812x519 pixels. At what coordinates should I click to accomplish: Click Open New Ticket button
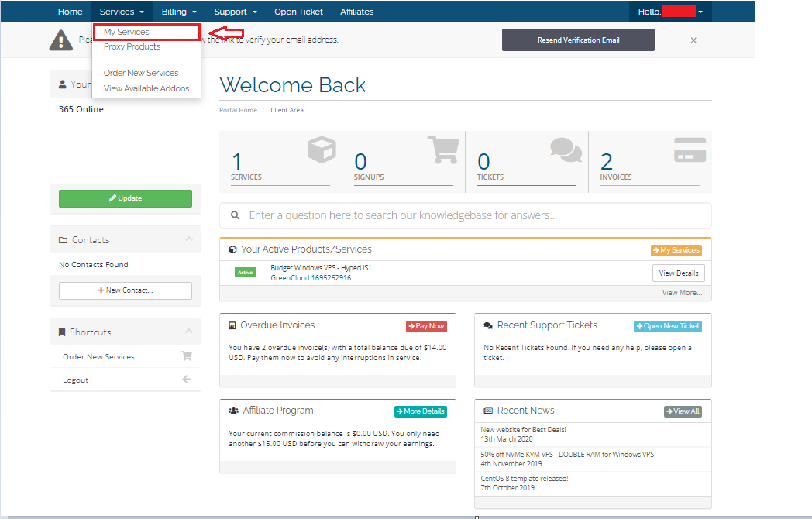coord(668,326)
